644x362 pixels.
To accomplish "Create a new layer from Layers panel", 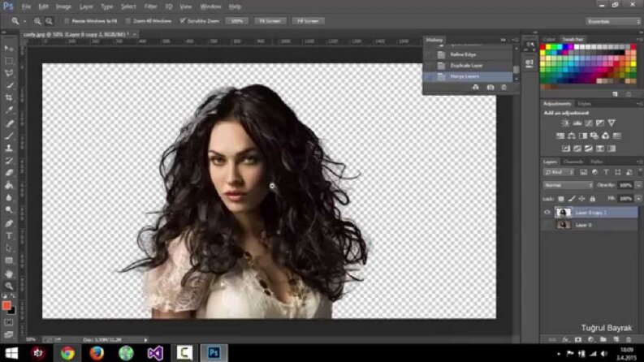I will pos(616,339).
